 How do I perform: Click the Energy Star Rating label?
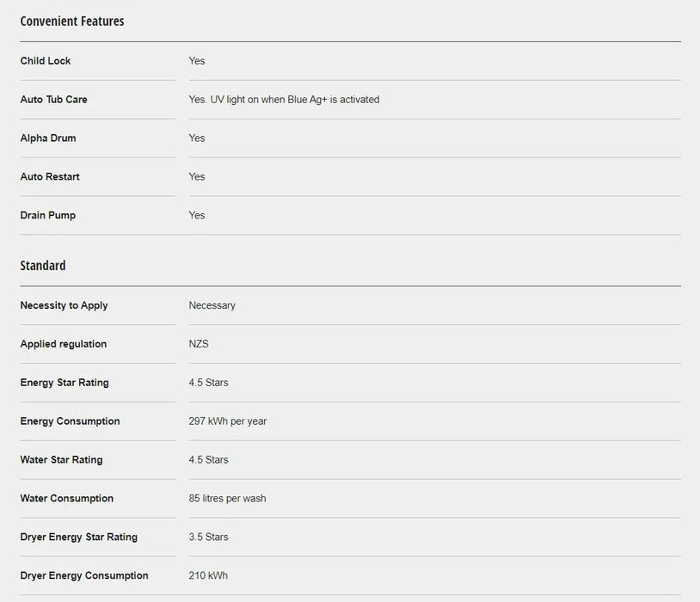click(64, 383)
